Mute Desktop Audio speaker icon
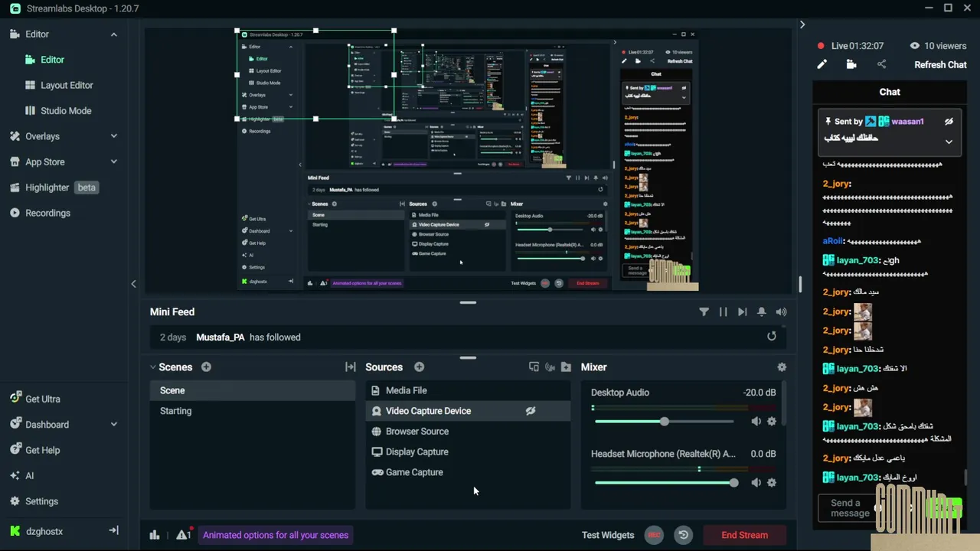This screenshot has width=980, height=551. point(756,422)
